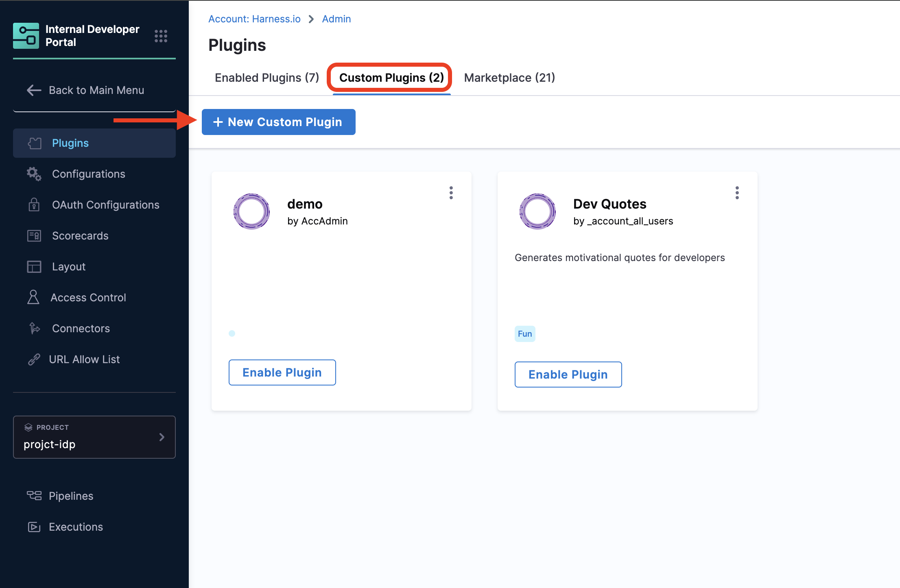The image size is (900, 588).
Task: Click the New Custom Plugin button
Action: 278,122
